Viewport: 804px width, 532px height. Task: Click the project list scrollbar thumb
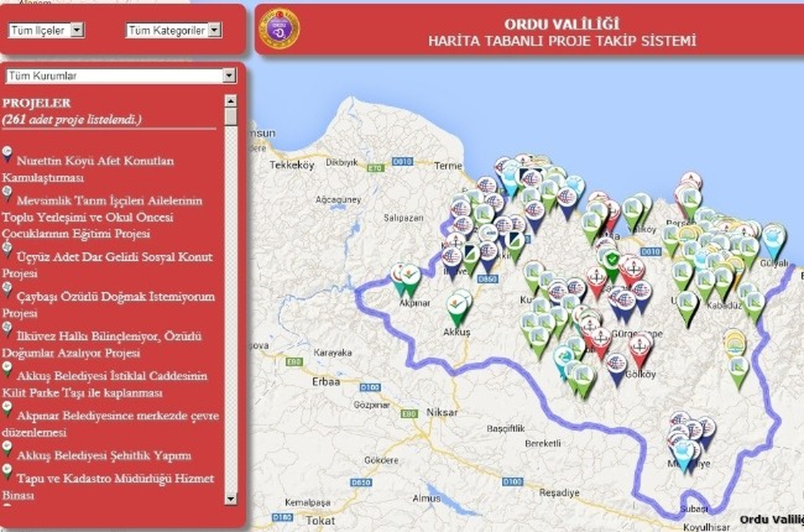(x=231, y=117)
